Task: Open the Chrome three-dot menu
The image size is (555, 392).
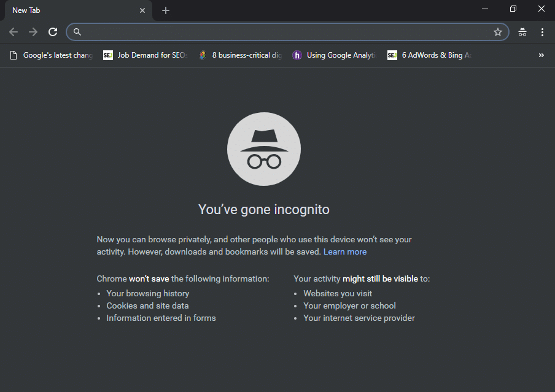Action: tap(542, 32)
